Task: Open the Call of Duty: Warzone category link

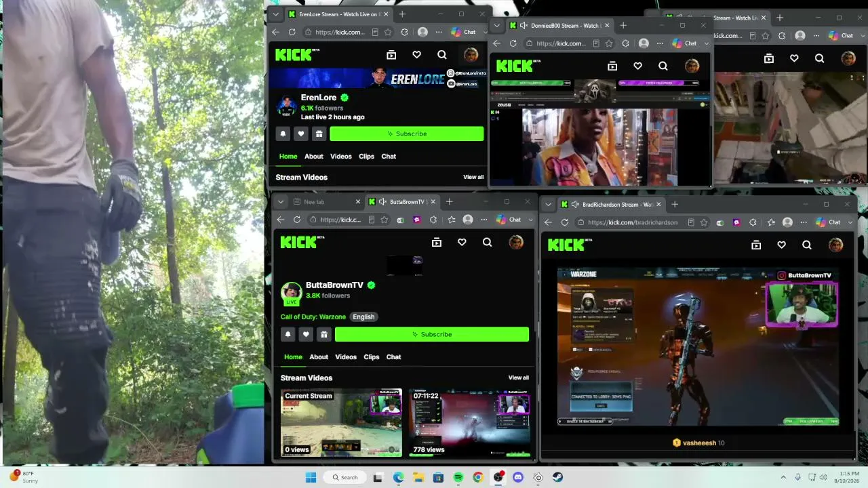Action: click(313, 317)
